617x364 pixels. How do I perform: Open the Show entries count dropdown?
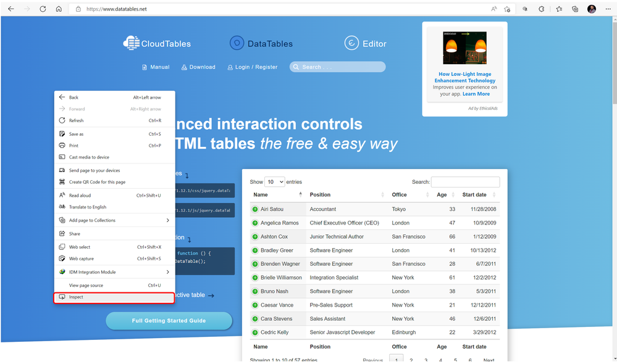click(275, 181)
